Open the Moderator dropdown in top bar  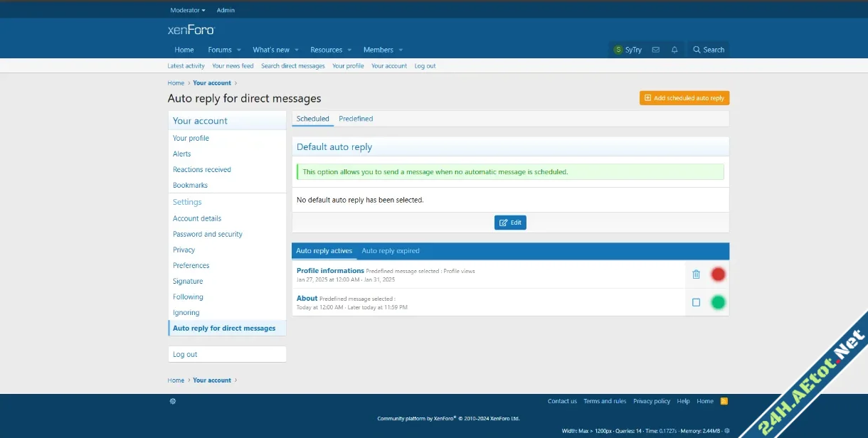(188, 10)
